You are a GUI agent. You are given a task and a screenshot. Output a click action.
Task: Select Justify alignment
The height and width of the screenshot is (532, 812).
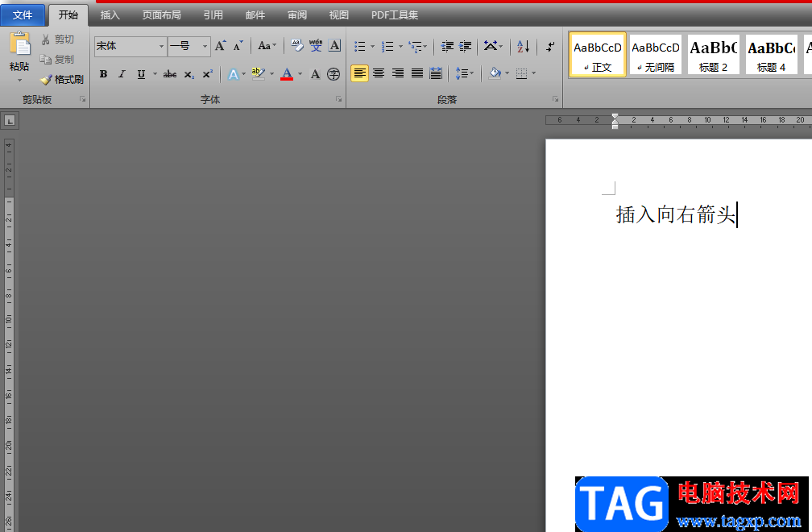tap(417, 73)
